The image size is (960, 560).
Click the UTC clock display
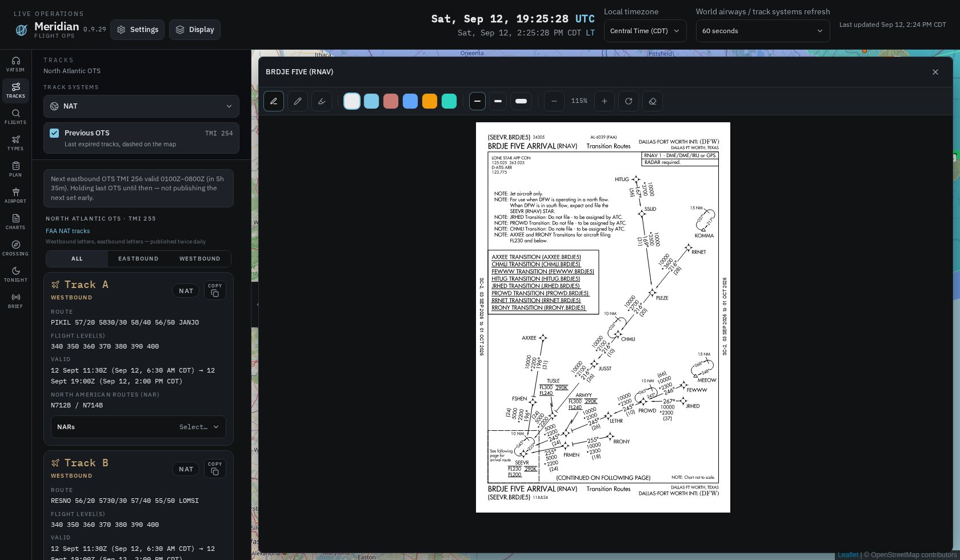click(513, 19)
